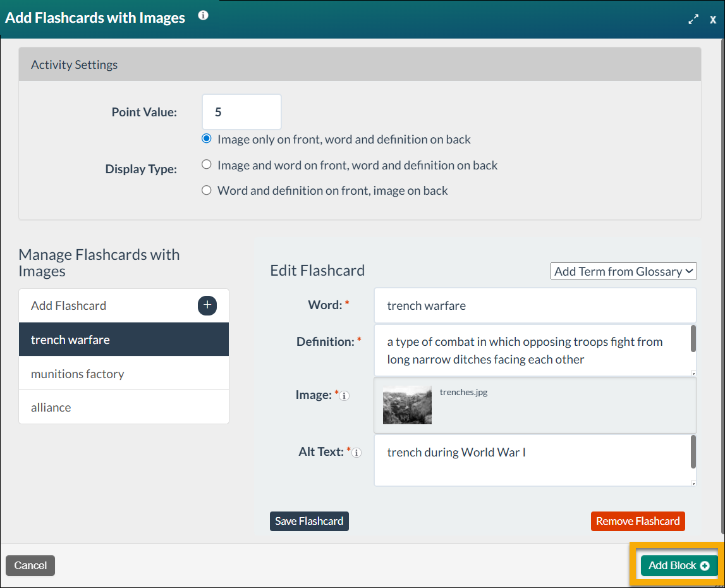Click into the Word text field
Screen dimensions: 725x588
pyautogui.click(x=535, y=305)
